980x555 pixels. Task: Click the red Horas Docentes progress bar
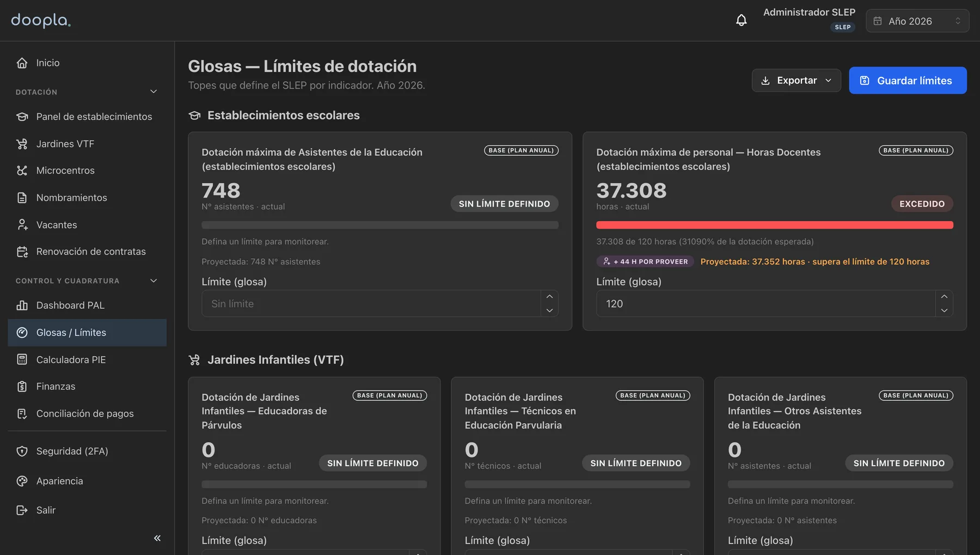(775, 225)
